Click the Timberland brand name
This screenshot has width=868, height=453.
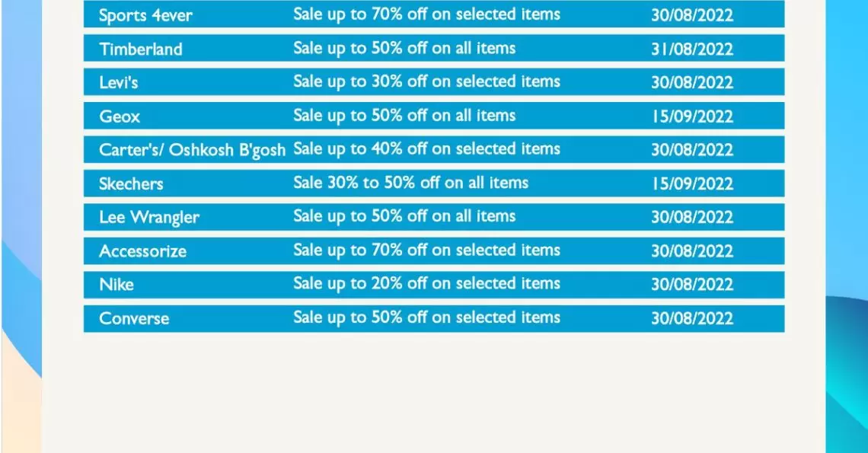(141, 49)
